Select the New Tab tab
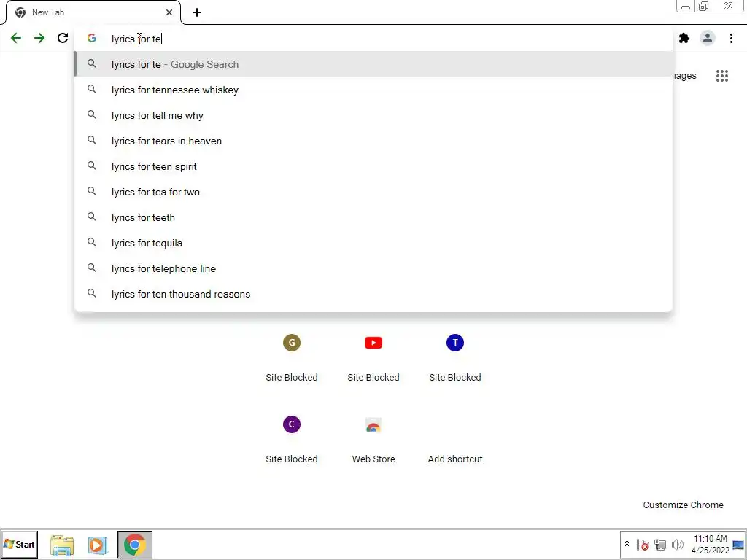Viewport: 747px width, 560px height. (93, 12)
